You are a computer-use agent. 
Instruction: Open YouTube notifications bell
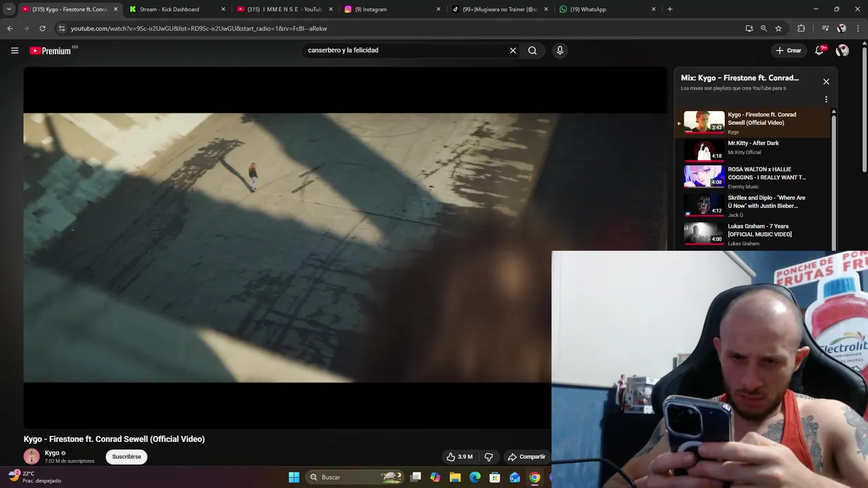819,50
